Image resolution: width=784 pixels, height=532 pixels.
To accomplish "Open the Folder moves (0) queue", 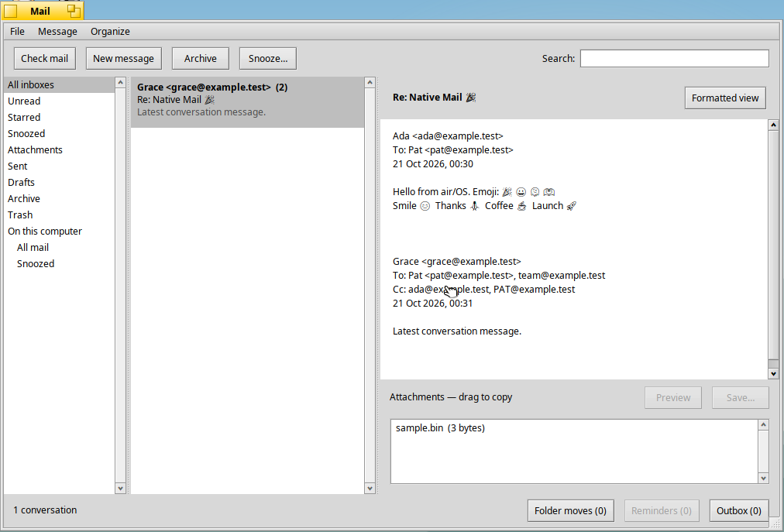I will point(570,510).
